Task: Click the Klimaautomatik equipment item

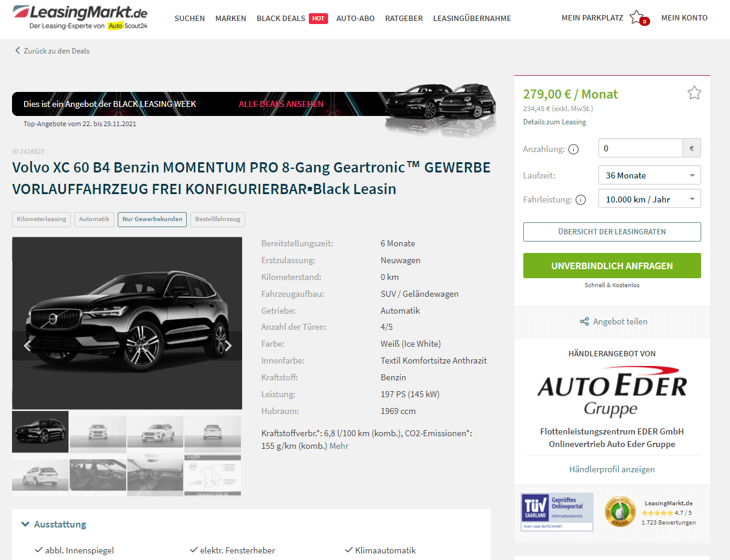Action: tap(380, 550)
